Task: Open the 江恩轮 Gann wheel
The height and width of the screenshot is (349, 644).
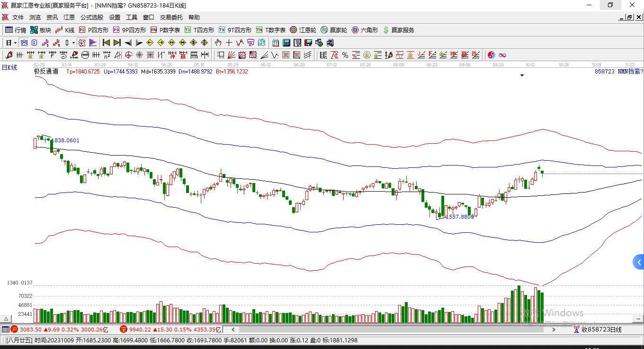Action: click(303, 30)
